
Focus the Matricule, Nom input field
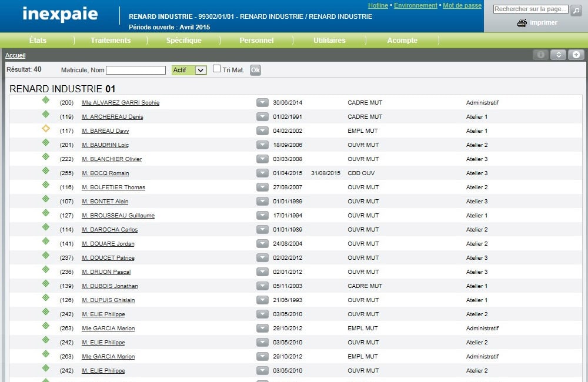(x=136, y=70)
